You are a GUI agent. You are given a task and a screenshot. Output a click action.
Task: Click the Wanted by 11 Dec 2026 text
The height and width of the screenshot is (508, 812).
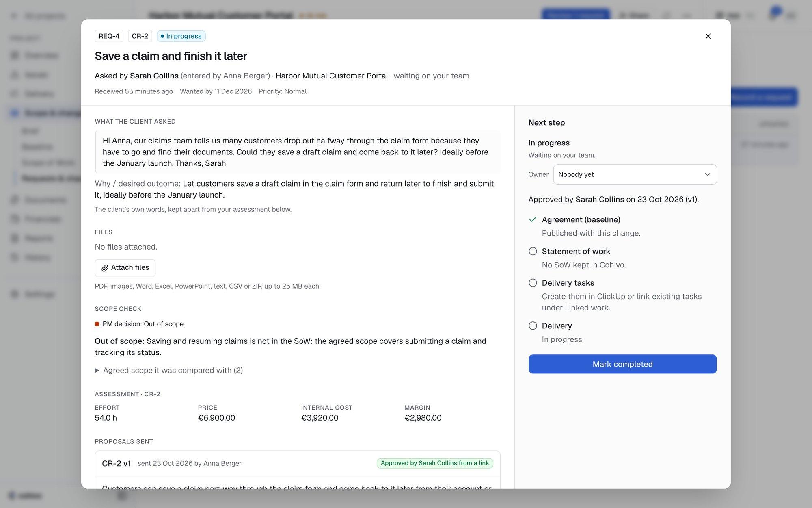(216, 91)
